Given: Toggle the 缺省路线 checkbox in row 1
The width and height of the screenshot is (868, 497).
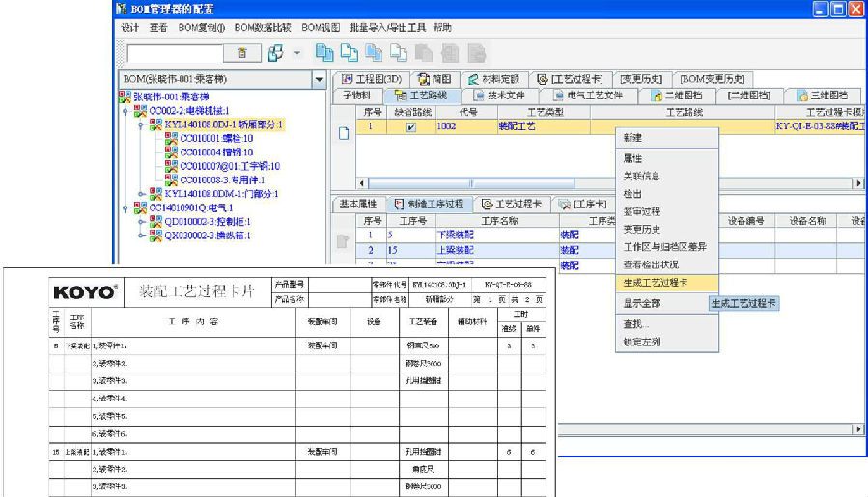Looking at the screenshot, I should click(x=411, y=126).
